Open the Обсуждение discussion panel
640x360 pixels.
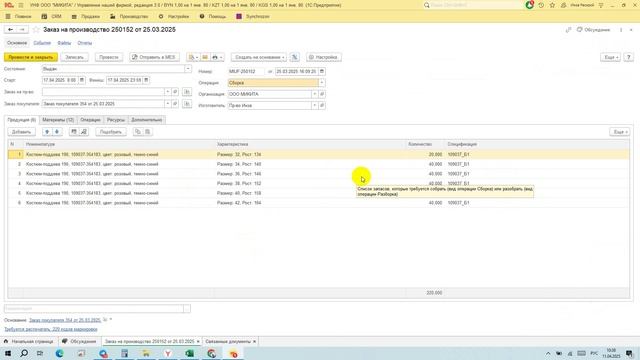(x=593, y=30)
